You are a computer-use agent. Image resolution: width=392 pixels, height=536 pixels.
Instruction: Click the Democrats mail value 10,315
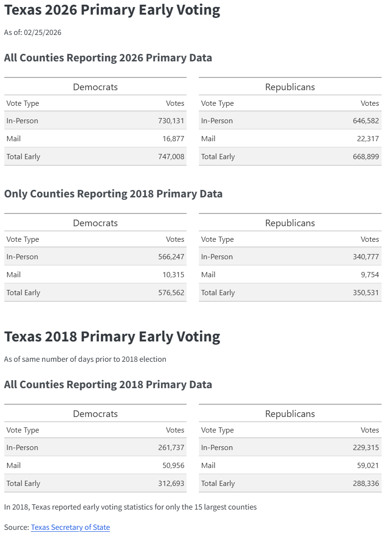tap(173, 274)
